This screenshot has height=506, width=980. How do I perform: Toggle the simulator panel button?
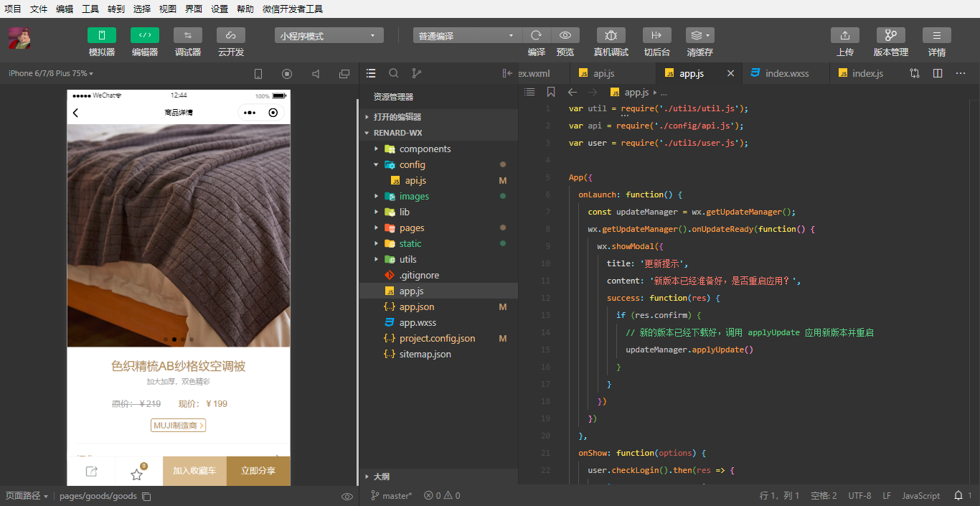[102, 35]
